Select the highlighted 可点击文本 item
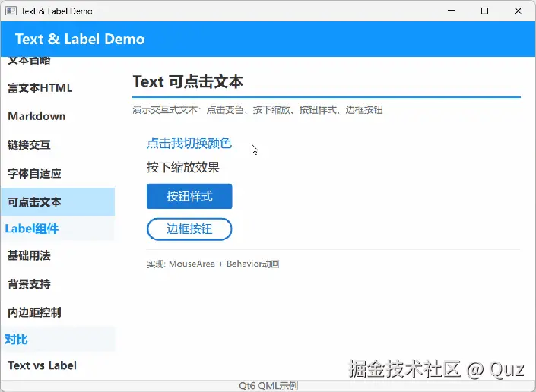Image resolution: width=536 pixels, height=392 pixels. tap(58, 202)
